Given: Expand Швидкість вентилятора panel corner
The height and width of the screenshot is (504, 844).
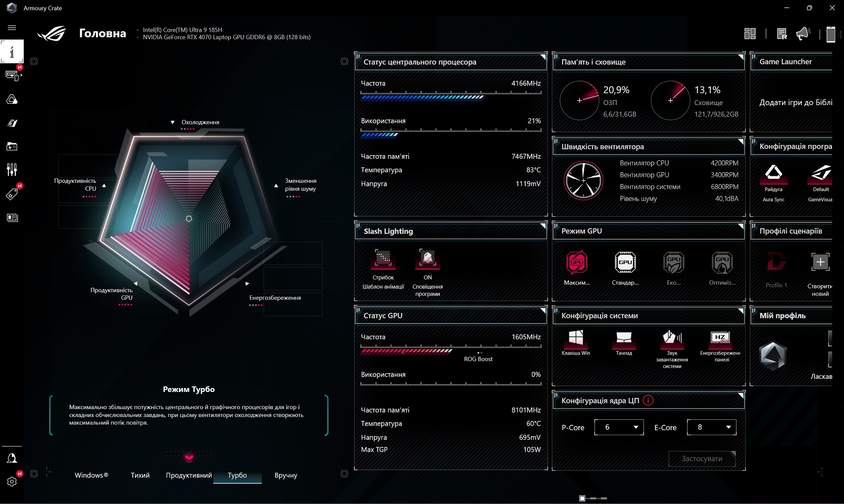Looking at the screenshot, I should point(741,141).
